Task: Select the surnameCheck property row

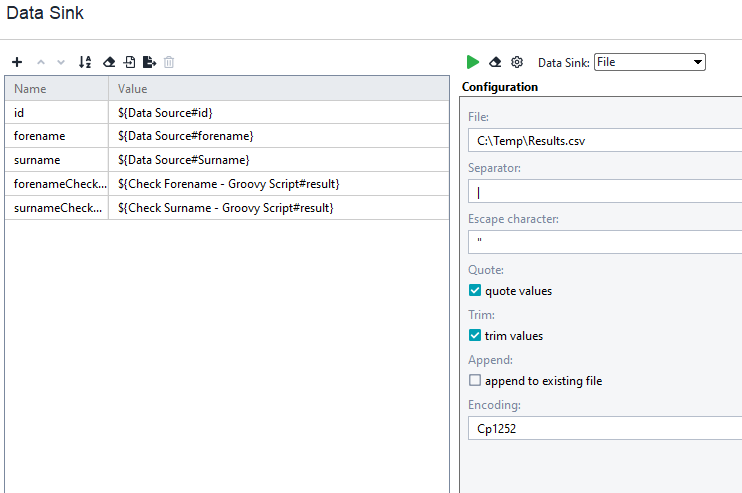Action: (56, 208)
